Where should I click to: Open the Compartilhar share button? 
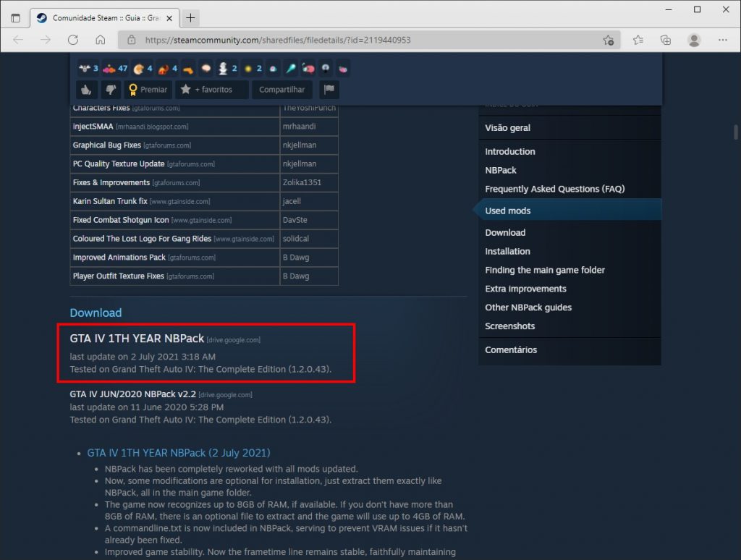[282, 90]
